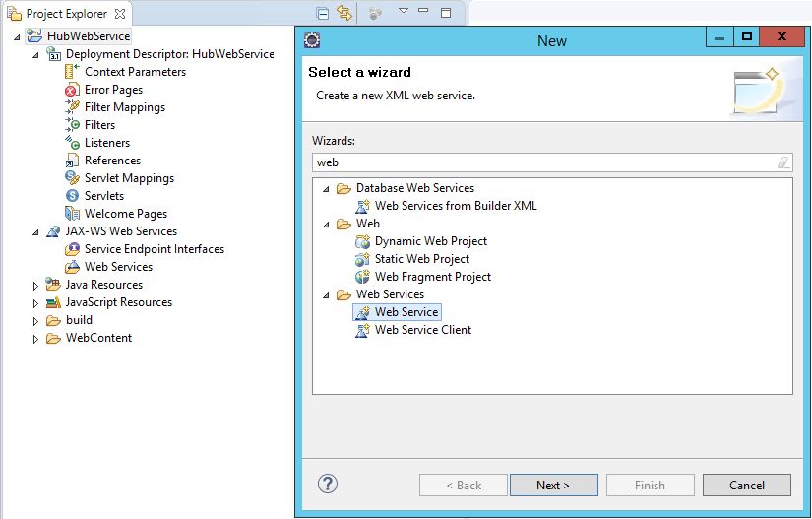The width and height of the screenshot is (812, 519).
Task: Click the Welcome Pages icon
Action: click(72, 214)
